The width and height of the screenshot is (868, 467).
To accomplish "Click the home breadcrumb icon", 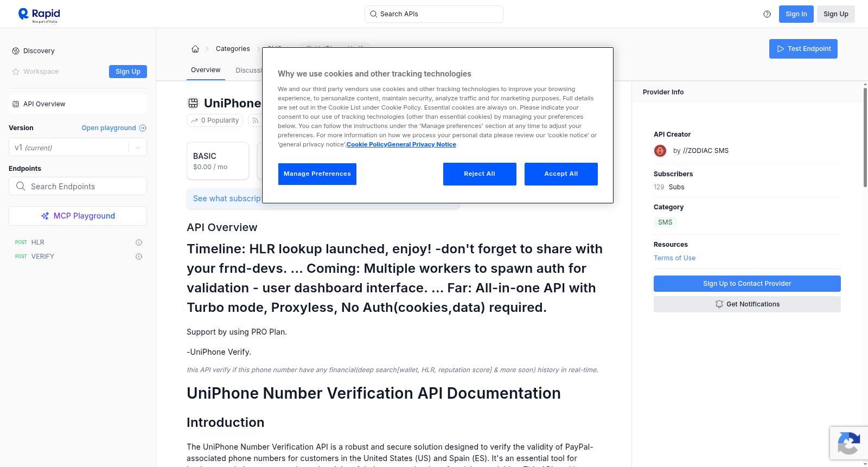I will pyautogui.click(x=195, y=49).
